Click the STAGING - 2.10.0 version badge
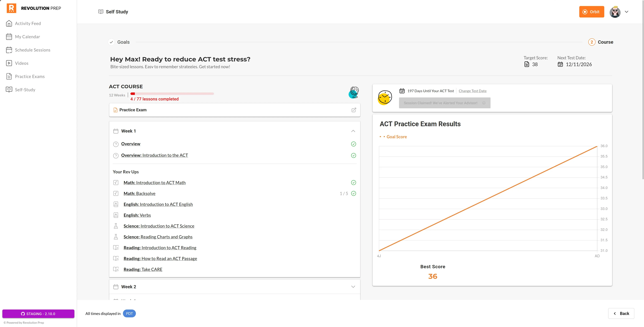The image size is (644, 327). point(38,314)
